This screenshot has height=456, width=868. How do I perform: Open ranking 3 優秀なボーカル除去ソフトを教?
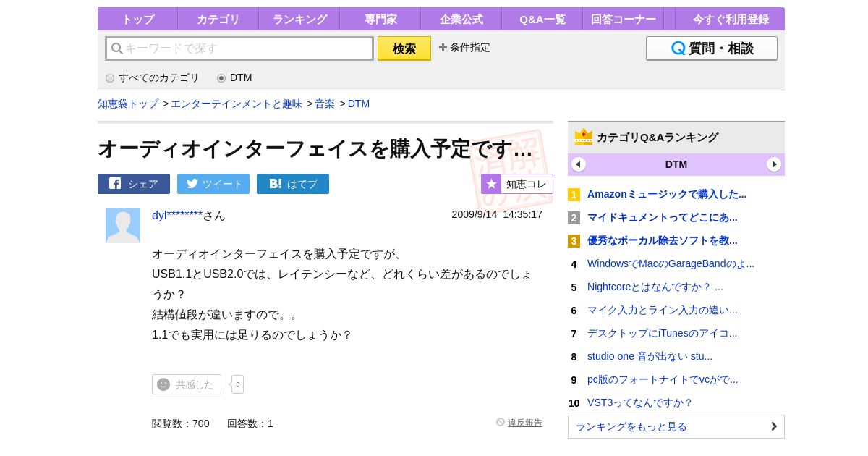tap(663, 240)
